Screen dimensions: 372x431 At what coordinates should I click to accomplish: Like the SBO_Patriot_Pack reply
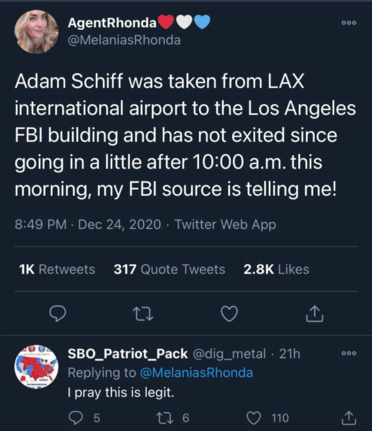point(267,418)
